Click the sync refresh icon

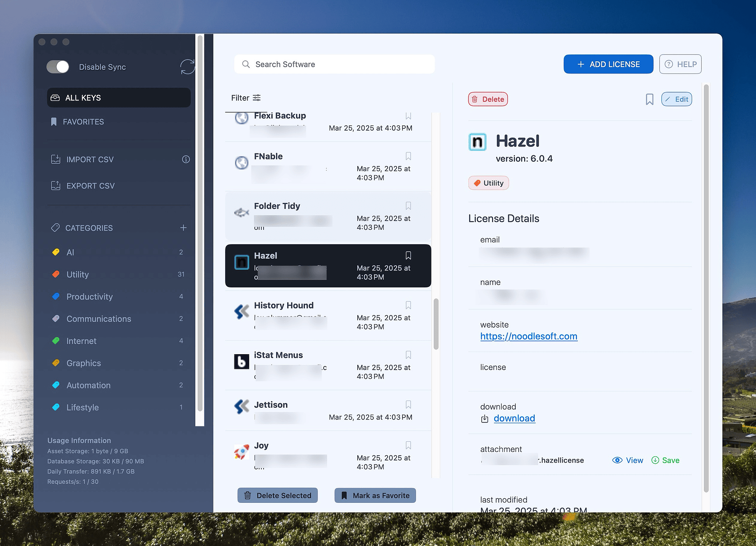tap(187, 67)
